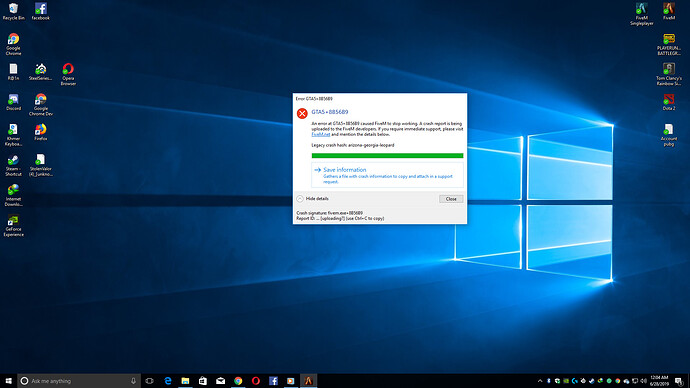Select Steam - Shortcut desktop icon
The height and width of the screenshot is (388, 690).
tap(13, 165)
